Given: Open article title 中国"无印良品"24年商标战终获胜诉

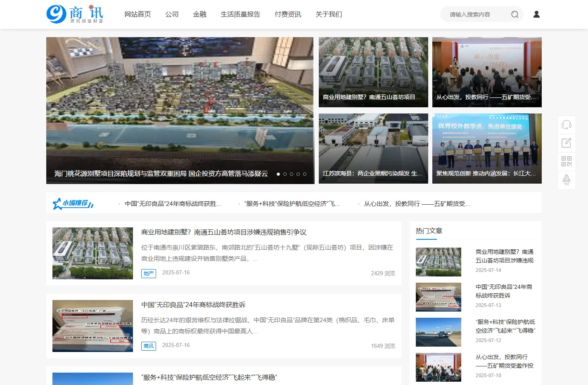Looking at the screenshot, I should tap(193, 305).
